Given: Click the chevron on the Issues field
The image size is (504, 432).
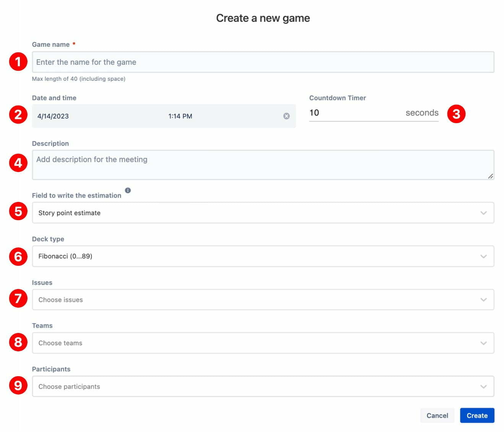Looking at the screenshot, I should pos(483,300).
